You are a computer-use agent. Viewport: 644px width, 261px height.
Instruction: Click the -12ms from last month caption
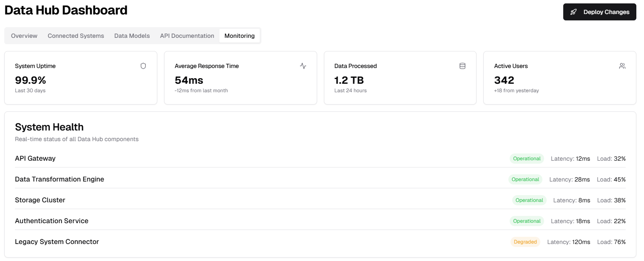pyautogui.click(x=201, y=91)
